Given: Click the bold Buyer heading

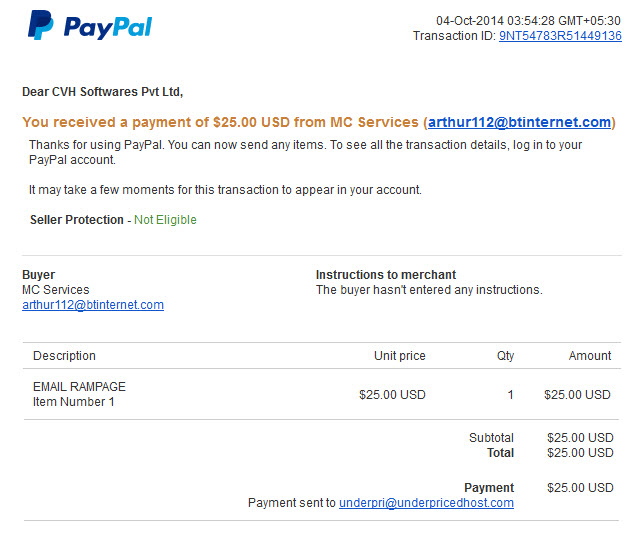Looking at the screenshot, I should pyautogui.click(x=38, y=275).
